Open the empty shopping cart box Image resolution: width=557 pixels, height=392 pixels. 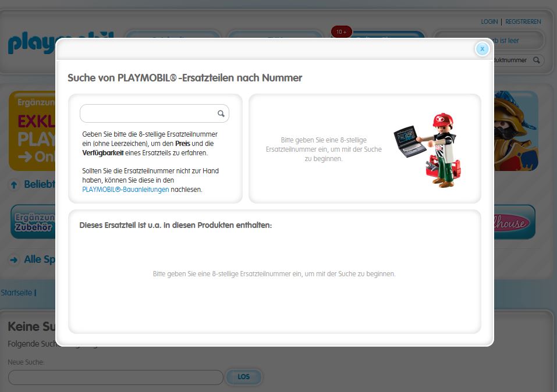coord(518,40)
